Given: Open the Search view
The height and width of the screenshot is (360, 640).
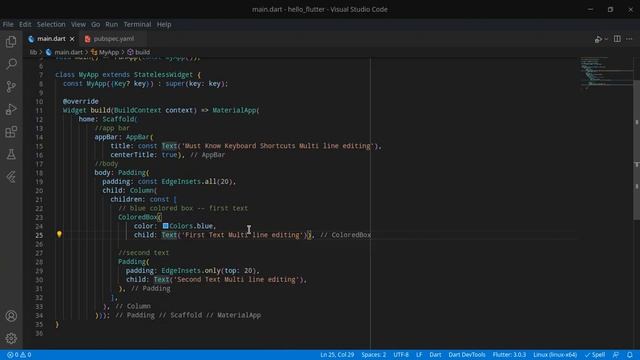Looking at the screenshot, I should [11, 64].
